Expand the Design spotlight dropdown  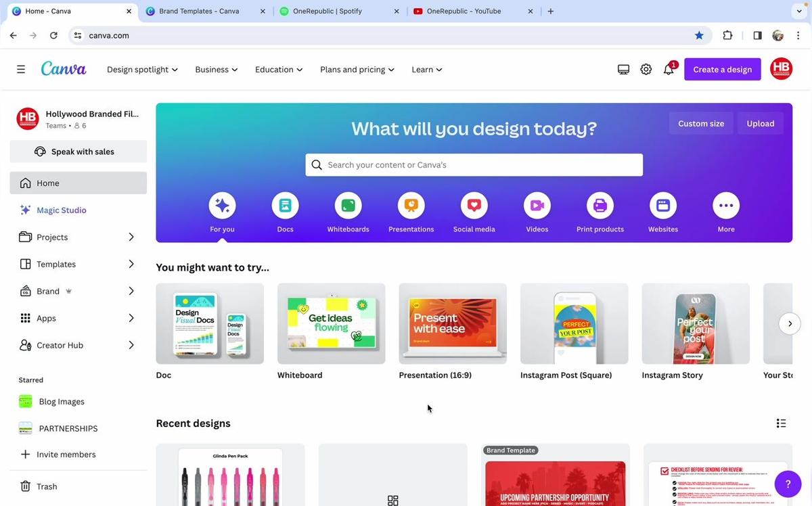pos(142,69)
